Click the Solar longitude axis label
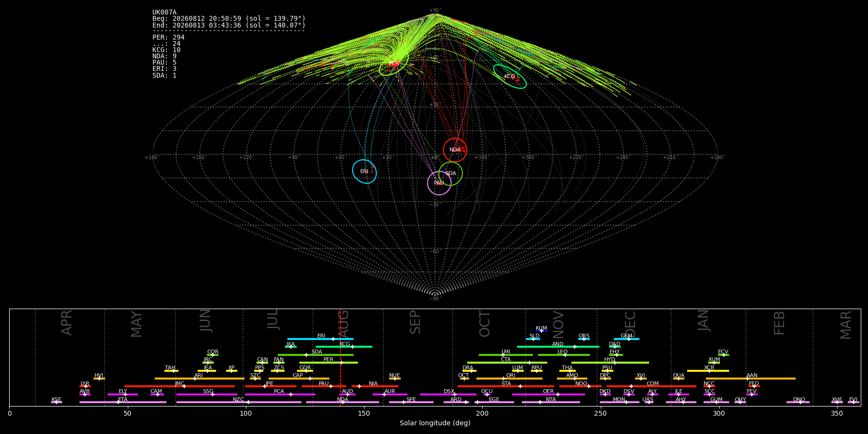The image size is (868, 434). tap(435, 423)
